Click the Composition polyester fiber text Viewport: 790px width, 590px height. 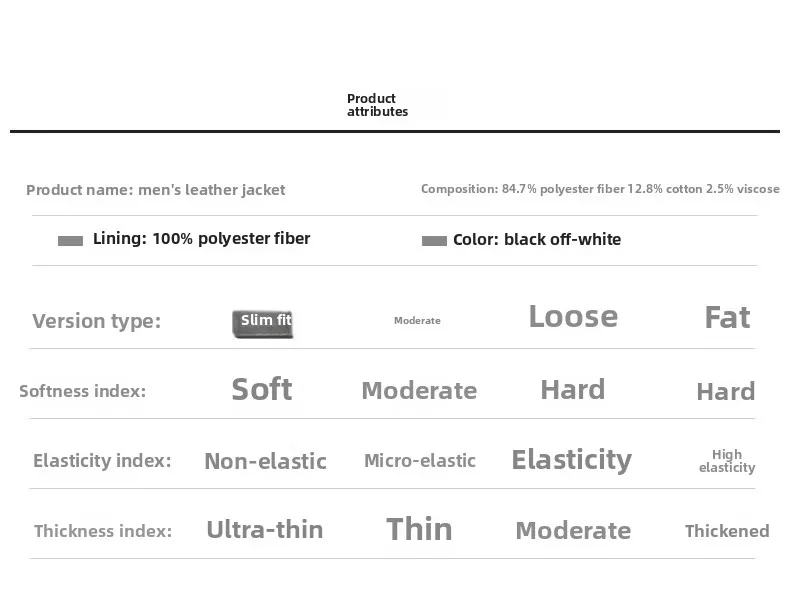600,189
